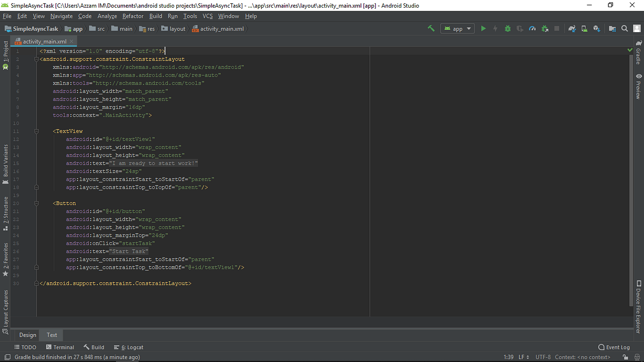Image resolution: width=644 pixels, height=362 pixels.
Task: Collapse the Button element code block
Action: pos(36,203)
